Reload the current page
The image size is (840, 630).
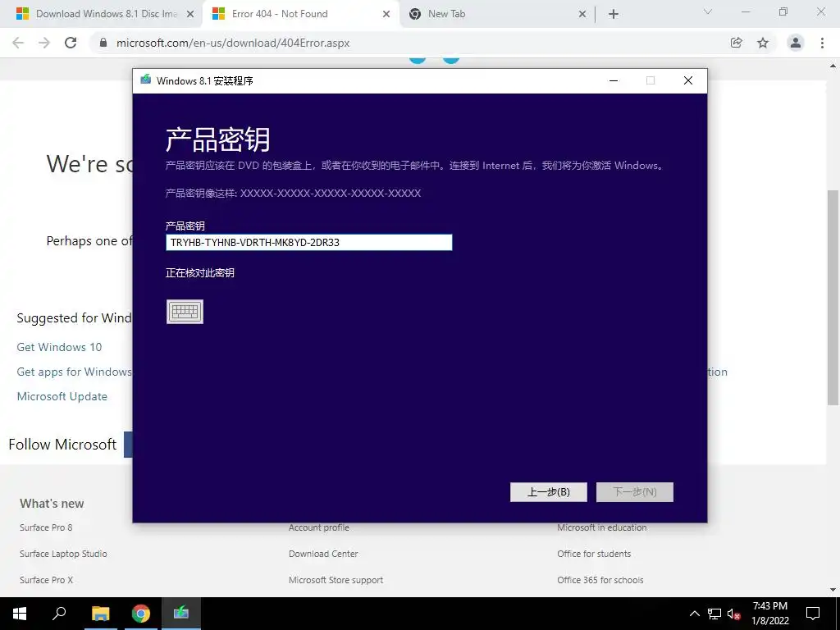(x=71, y=43)
